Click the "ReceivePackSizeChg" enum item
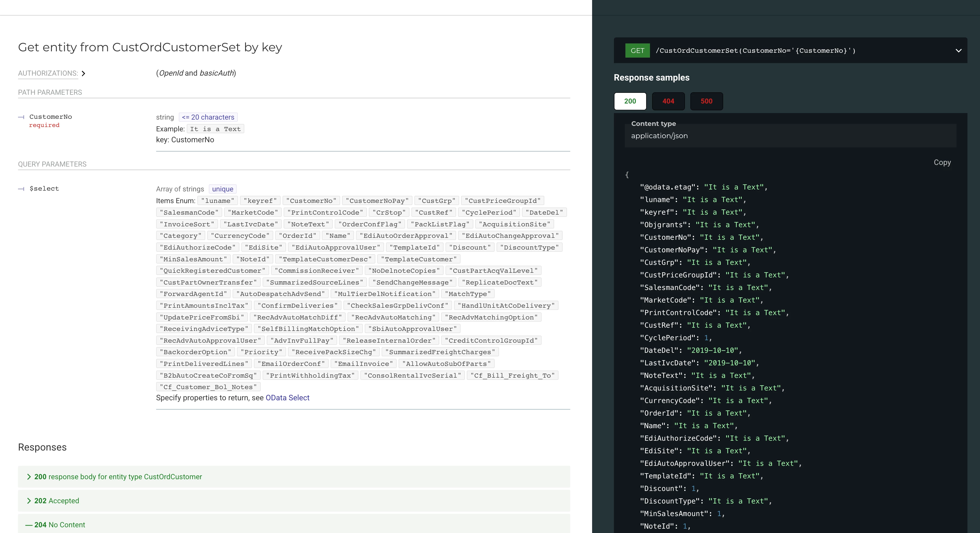 pyautogui.click(x=334, y=352)
